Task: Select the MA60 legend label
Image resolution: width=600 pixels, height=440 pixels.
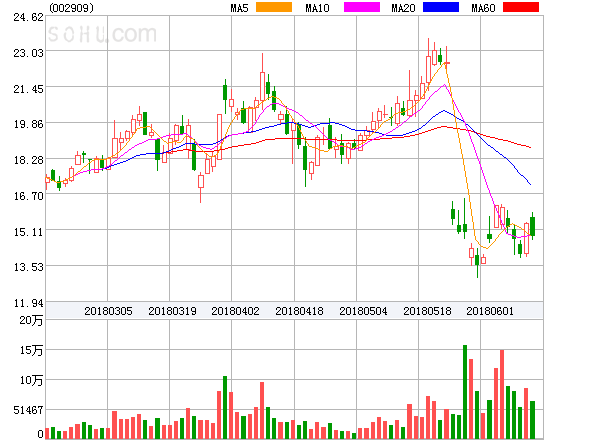Action: click(483, 8)
